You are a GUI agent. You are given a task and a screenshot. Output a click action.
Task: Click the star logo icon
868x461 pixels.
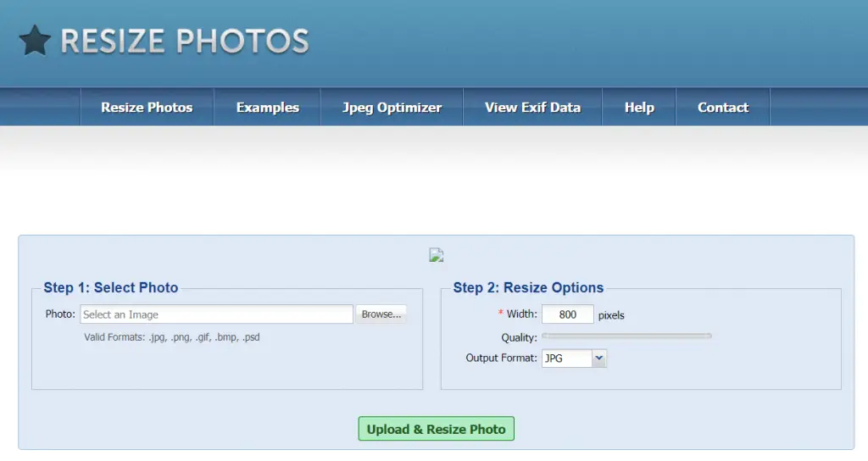(35, 41)
